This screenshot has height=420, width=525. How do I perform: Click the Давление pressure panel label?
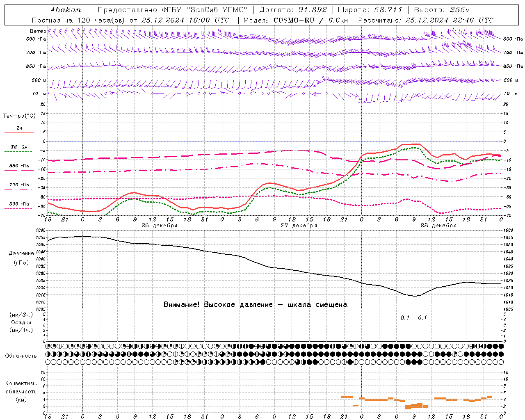coord(21,253)
